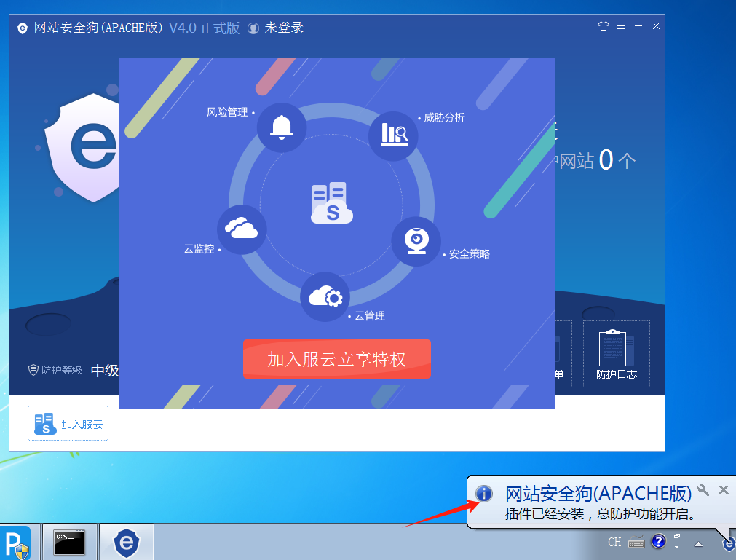Click the blue help question mark icon
Image resolution: width=736 pixels, height=560 pixels.
coord(659,542)
